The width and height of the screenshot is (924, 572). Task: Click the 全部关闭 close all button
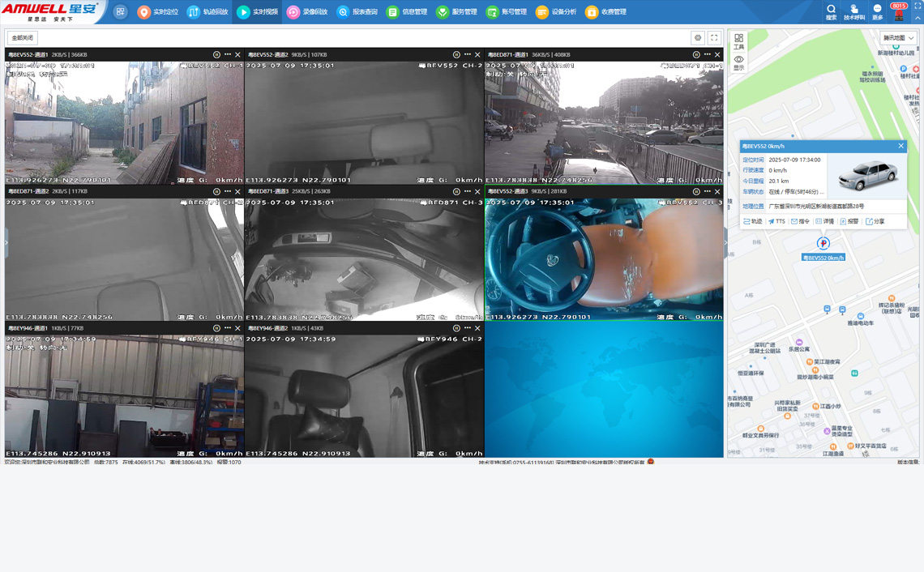tap(23, 38)
